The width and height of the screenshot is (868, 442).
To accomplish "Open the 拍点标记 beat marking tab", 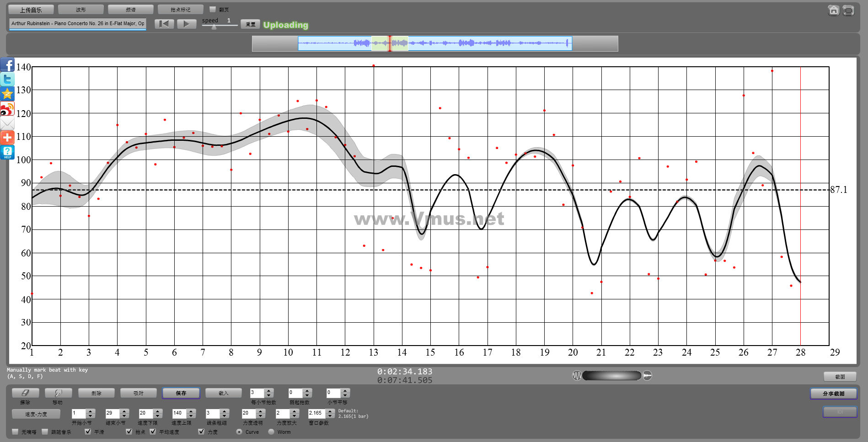I will (x=180, y=10).
